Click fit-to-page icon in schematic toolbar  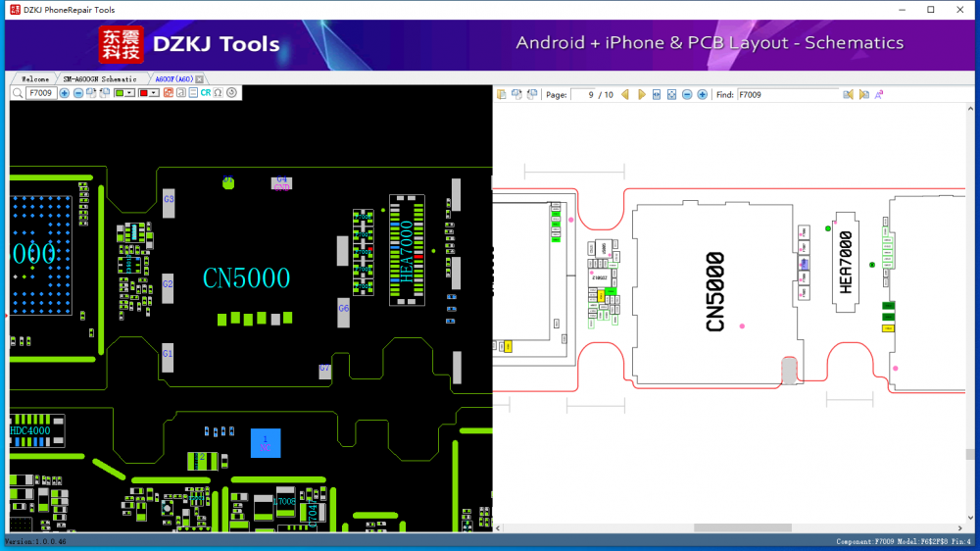coord(671,95)
